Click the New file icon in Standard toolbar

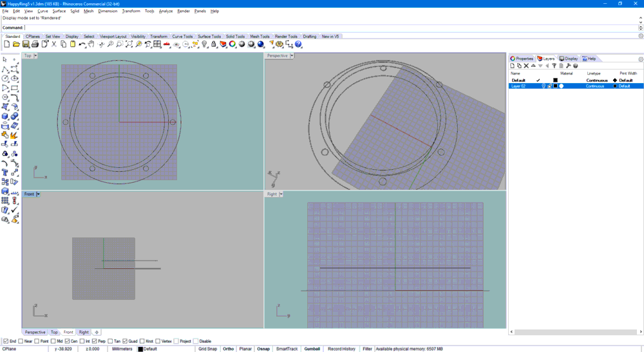pyautogui.click(x=7, y=44)
